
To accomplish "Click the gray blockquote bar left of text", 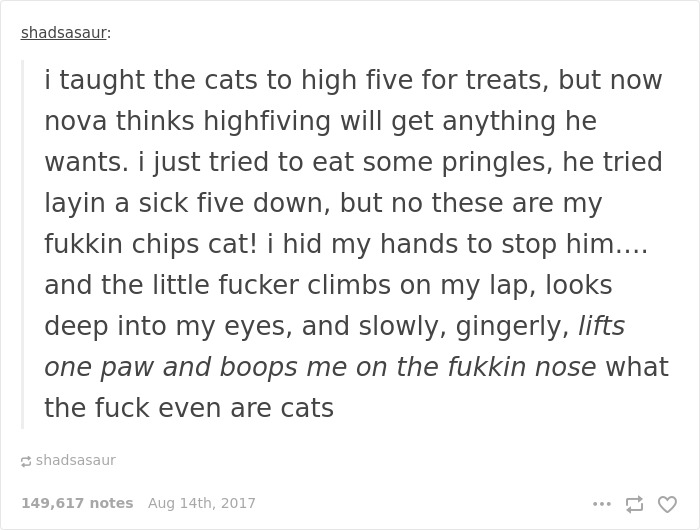I will [x=22, y=244].
